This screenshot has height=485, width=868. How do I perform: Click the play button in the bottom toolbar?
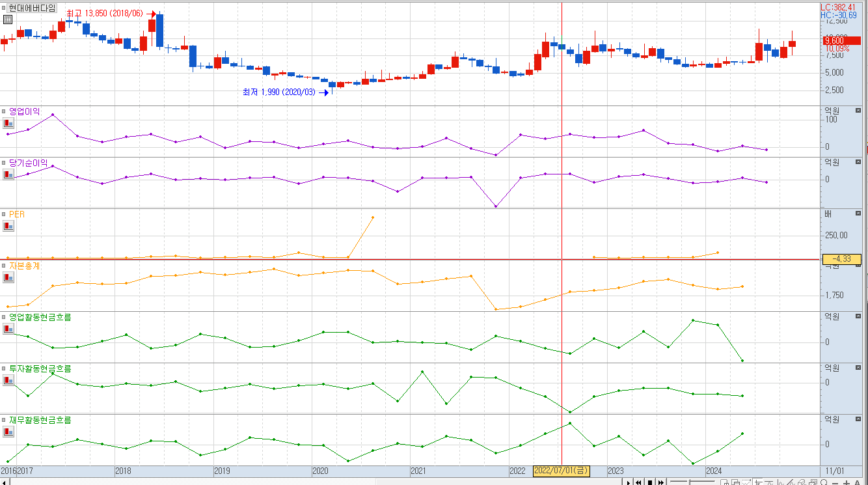click(629, 482)
